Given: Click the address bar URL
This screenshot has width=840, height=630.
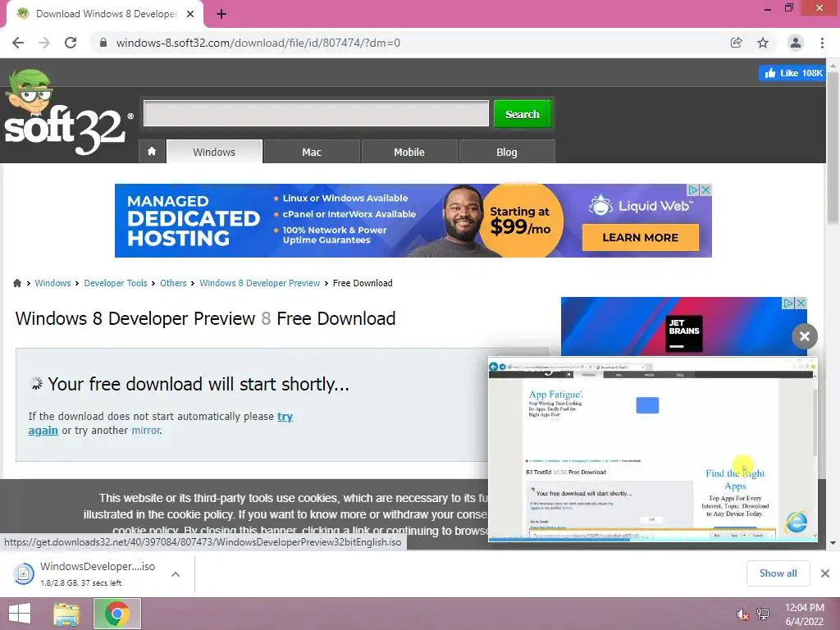Looking at the screenshot, I should (258, 43).
